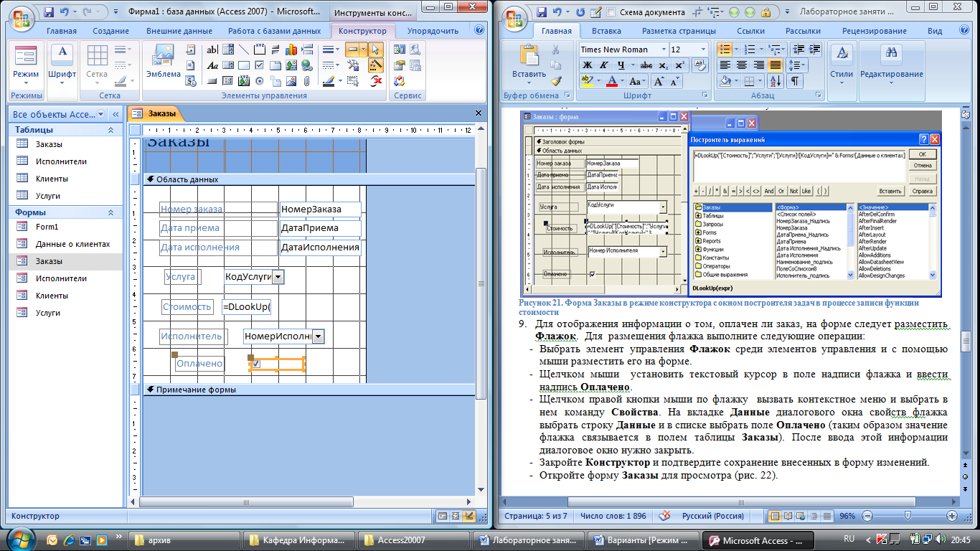Select the Attachment paperclip control
This screenshot has width=980, height=551.
point(307,81)
